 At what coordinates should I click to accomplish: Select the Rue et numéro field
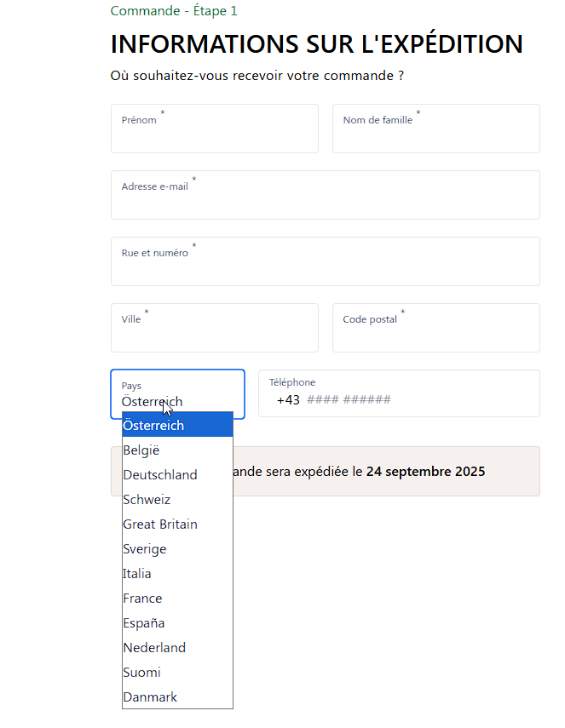(x=326, y=261)
